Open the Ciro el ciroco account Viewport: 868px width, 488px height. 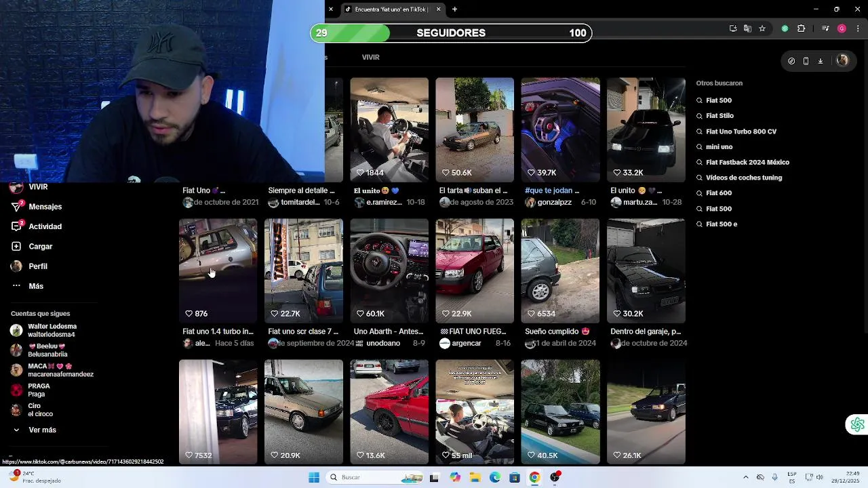point(32,409)
